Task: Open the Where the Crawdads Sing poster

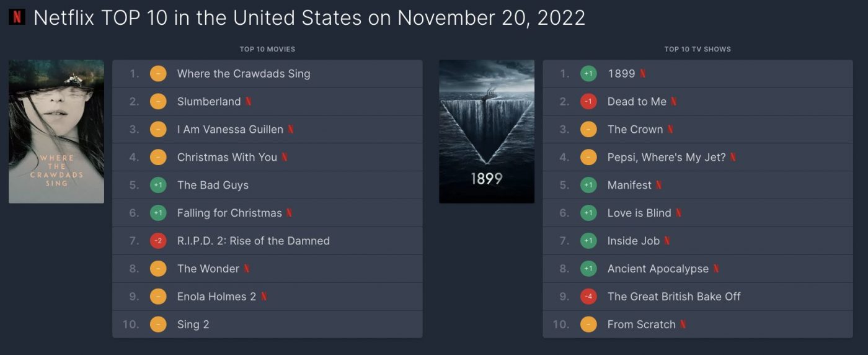Action: 56,132
